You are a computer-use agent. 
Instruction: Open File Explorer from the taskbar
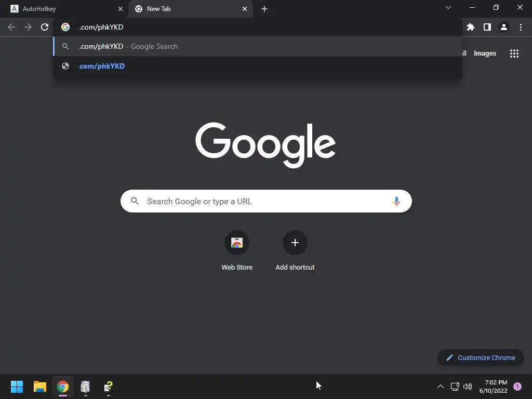(x=39, y=387)
